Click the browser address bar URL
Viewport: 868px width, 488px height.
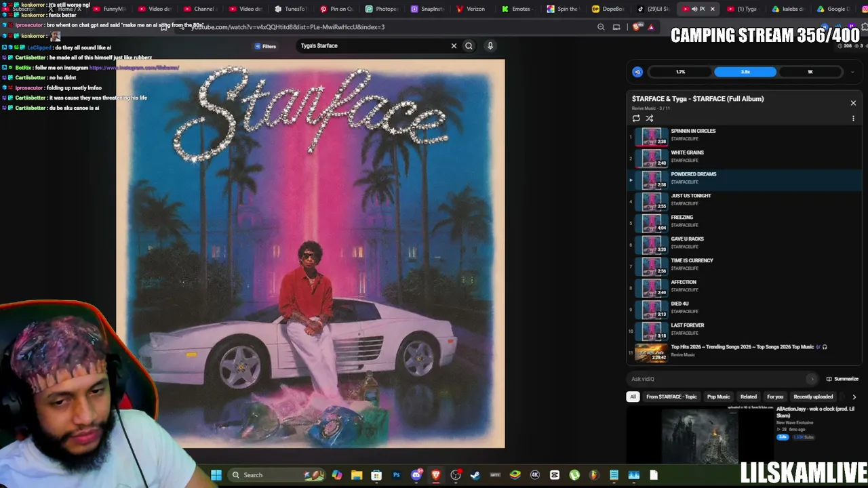pyautogui.click(x=288, y=27)
